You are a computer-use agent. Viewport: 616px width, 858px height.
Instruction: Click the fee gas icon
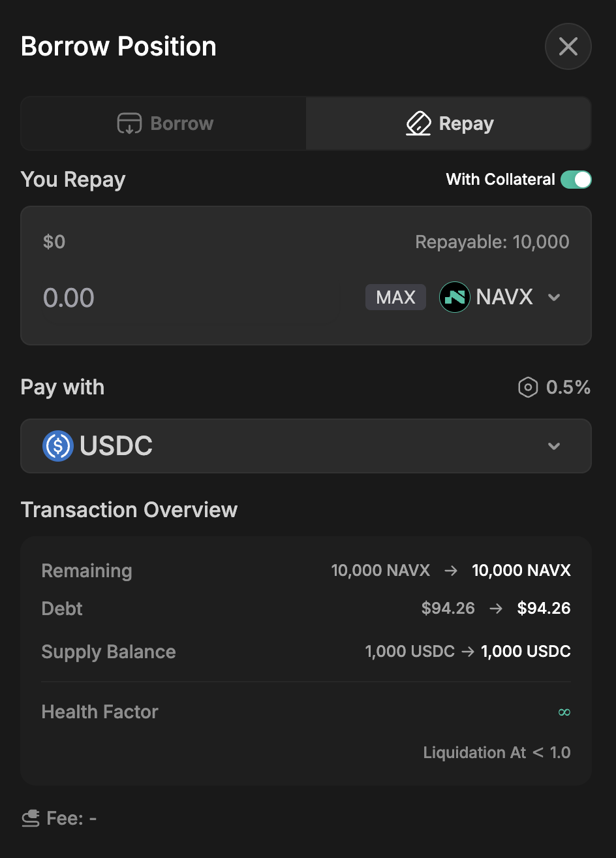click(31, 818)
